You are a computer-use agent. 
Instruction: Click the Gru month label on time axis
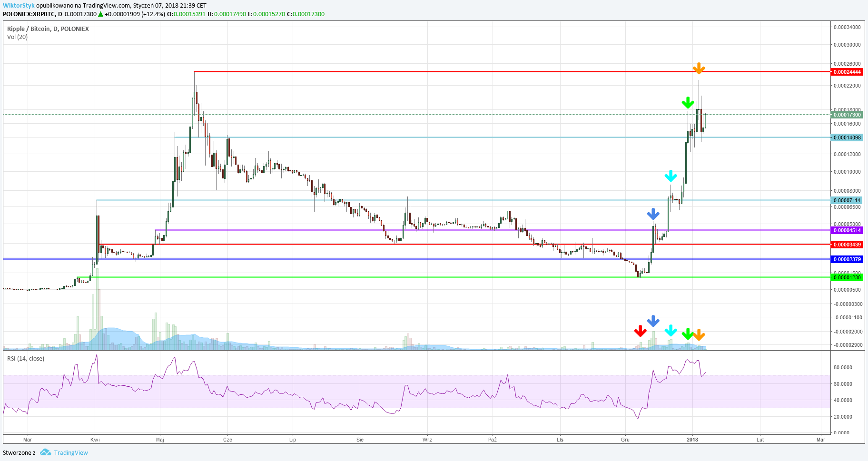coord(625,440)
